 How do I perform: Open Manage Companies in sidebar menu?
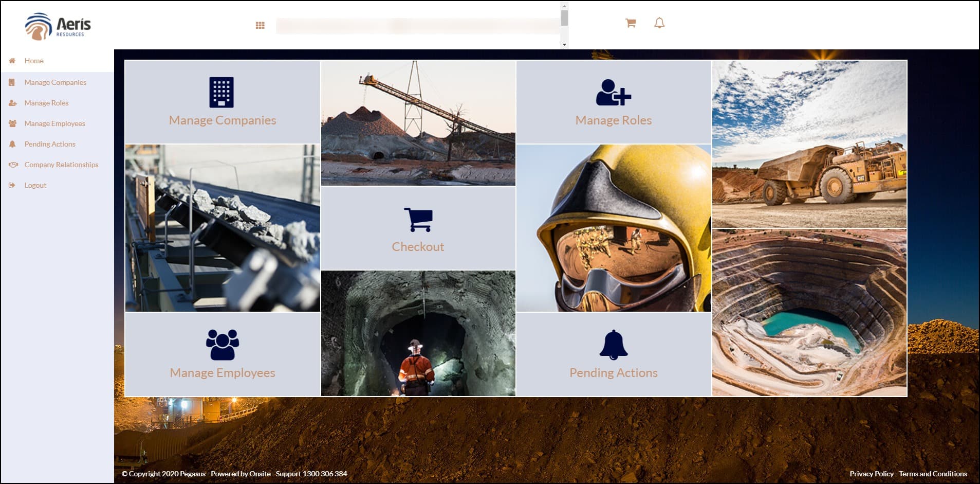(x=55, y=82)
